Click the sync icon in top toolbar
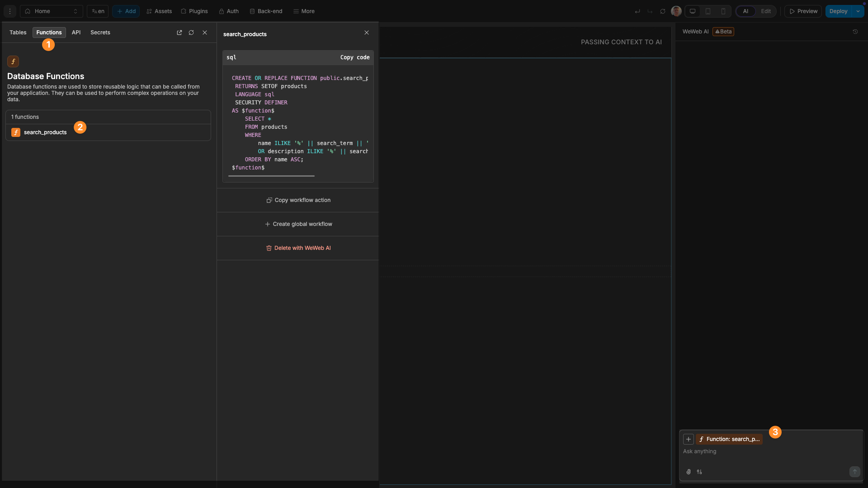This screenshot has width=868, height=488. tap(663, 11)
